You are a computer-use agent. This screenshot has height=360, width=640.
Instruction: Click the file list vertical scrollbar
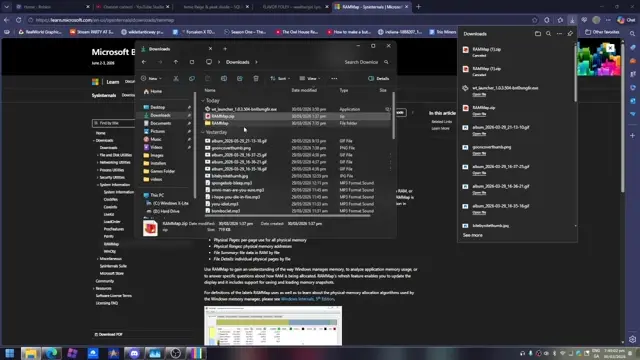point(393,116)
